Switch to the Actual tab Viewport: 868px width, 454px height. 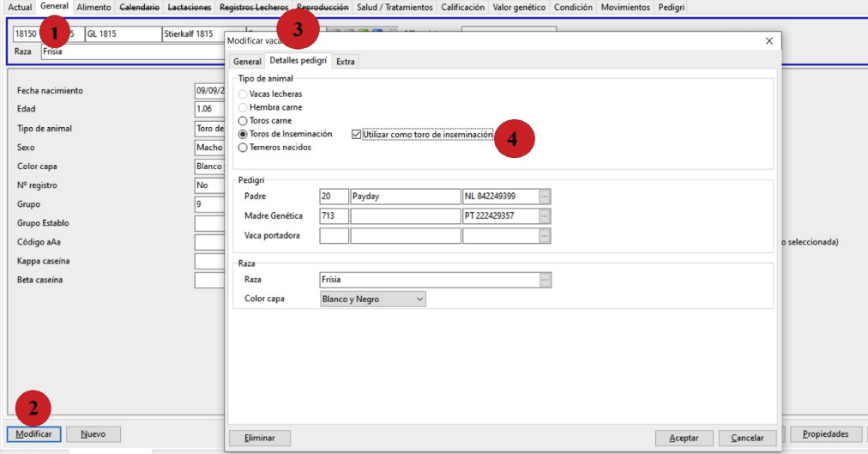click(20, 7)
